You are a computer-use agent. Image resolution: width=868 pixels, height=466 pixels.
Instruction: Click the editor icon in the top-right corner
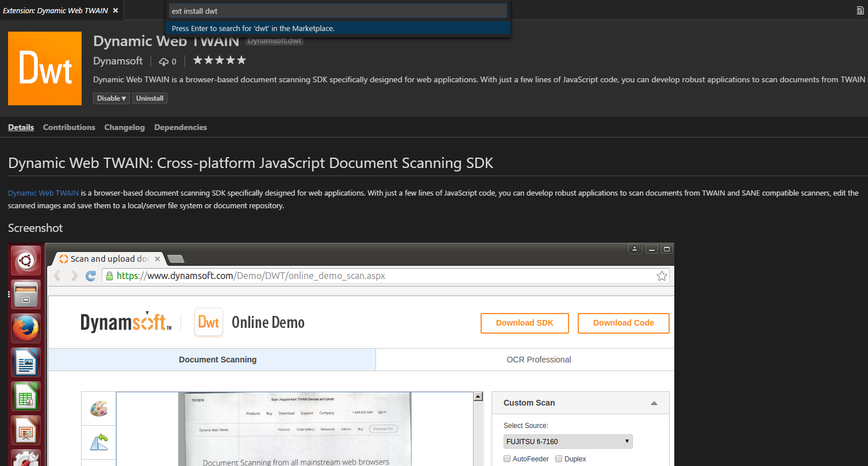coord(859,10)
